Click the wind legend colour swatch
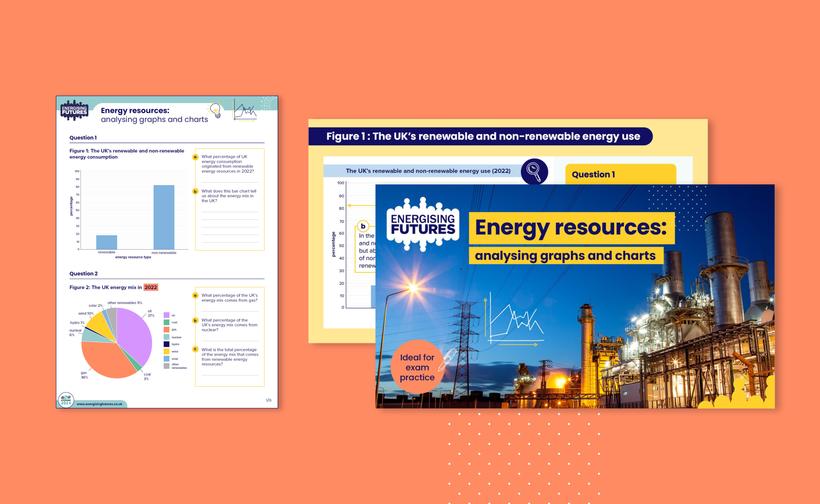The width and height of the screenshot is (820, 504). [x=167, y=351]
